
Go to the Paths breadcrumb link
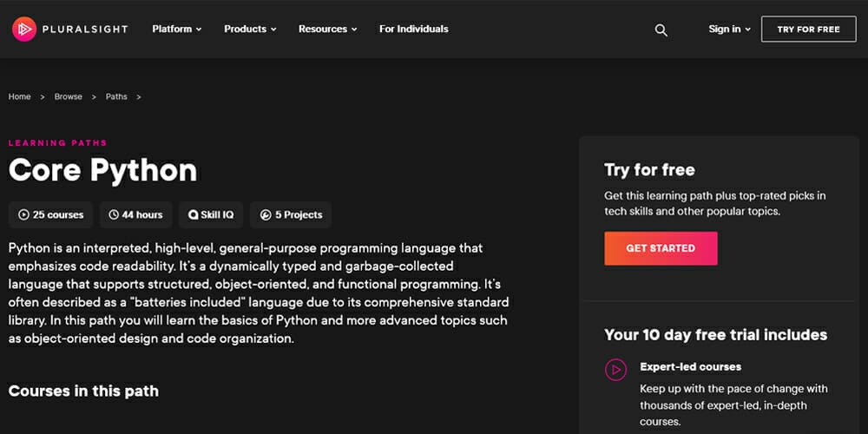pyautogui.click(x=116, y=96)
